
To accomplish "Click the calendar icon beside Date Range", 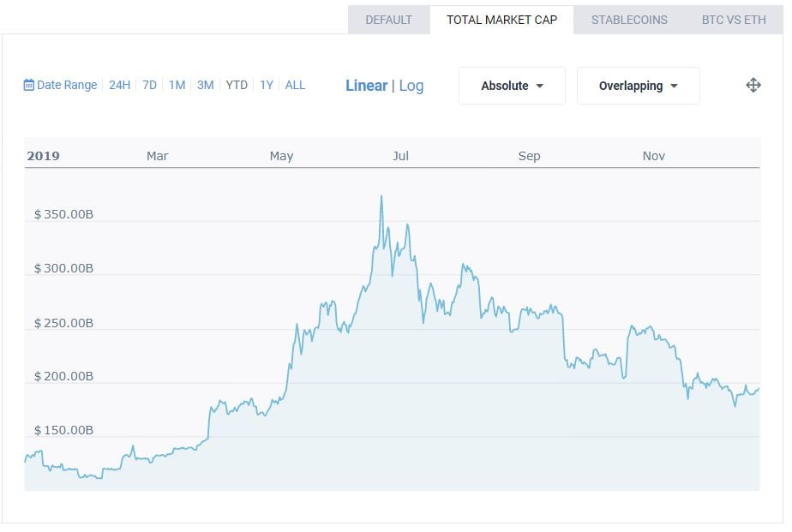I will 29,85.
